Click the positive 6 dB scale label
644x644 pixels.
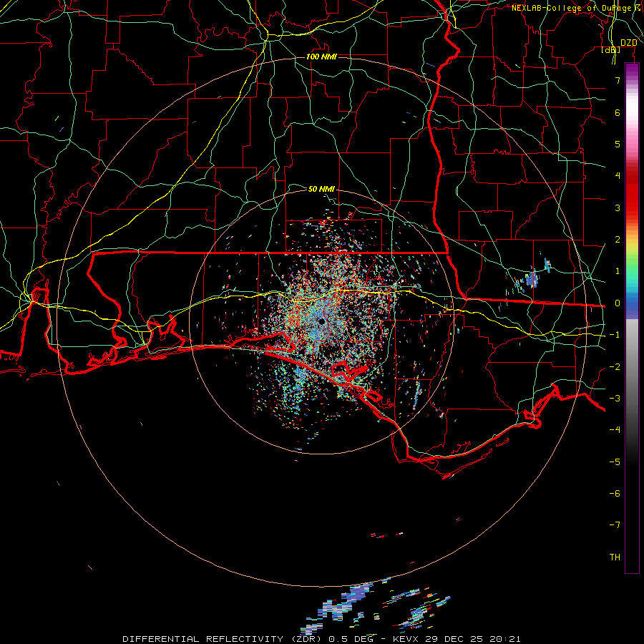pos(618,112)
